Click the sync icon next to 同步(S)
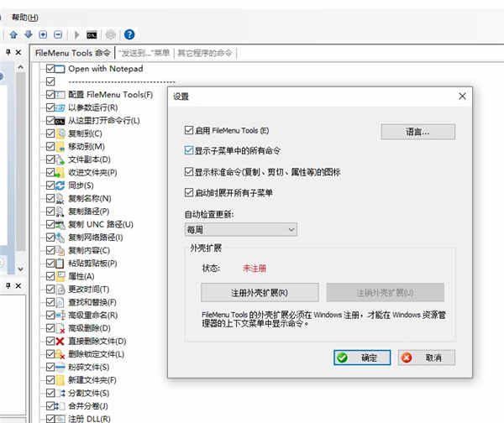 click(60, 185)
